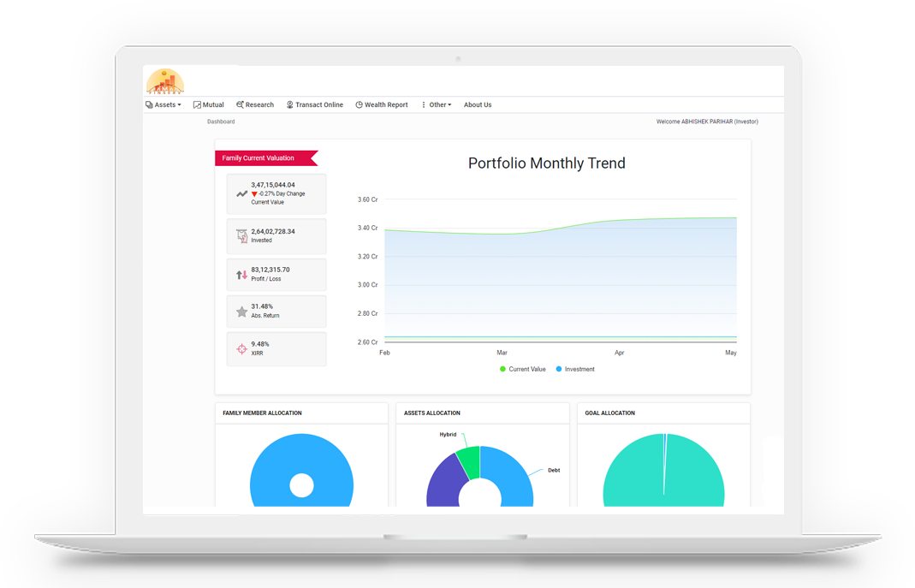This screenshot has width=915, height=588.
Task: Click the Invested card icon
Action: [241, 235]
